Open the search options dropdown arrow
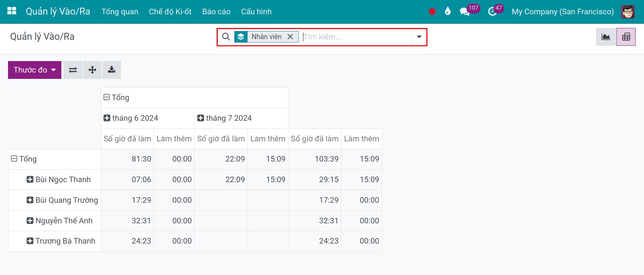Viewport: 644px width, 275px height. point(419,37)
